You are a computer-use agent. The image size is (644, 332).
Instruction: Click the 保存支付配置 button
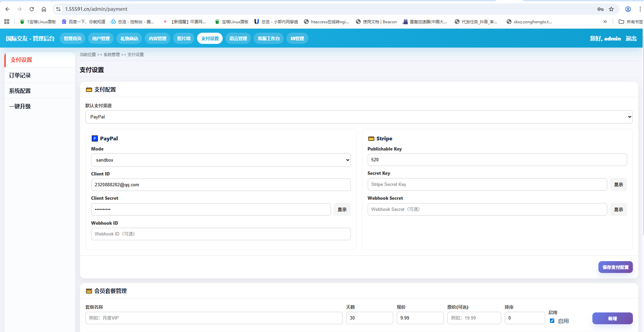615,267
